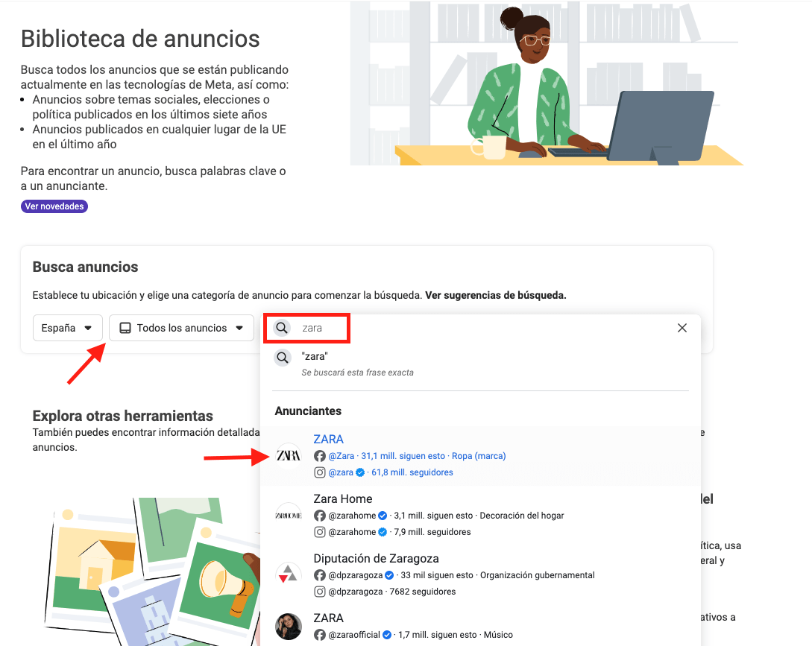812x646 pixels.
Task: Click the verified badge beside @zaraofficial
Action: [x=387, y=635]
